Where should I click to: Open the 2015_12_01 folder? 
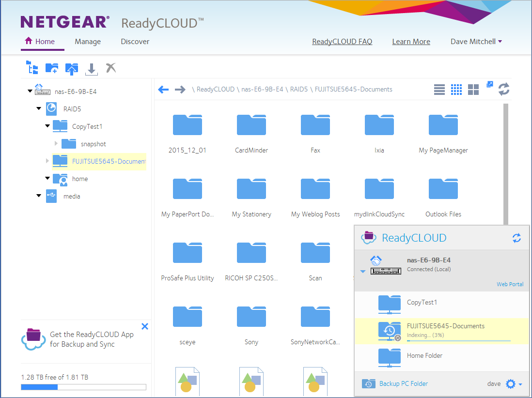[188, 134]
